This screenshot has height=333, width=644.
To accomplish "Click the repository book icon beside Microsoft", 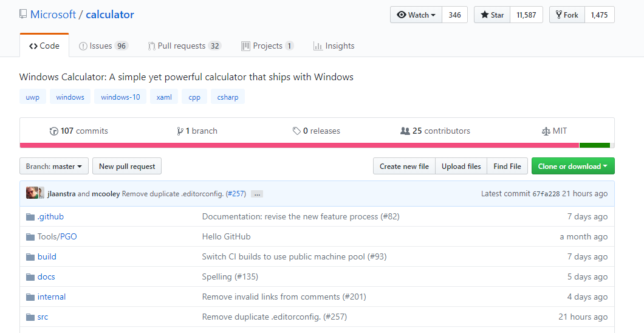I will point(23,15).
